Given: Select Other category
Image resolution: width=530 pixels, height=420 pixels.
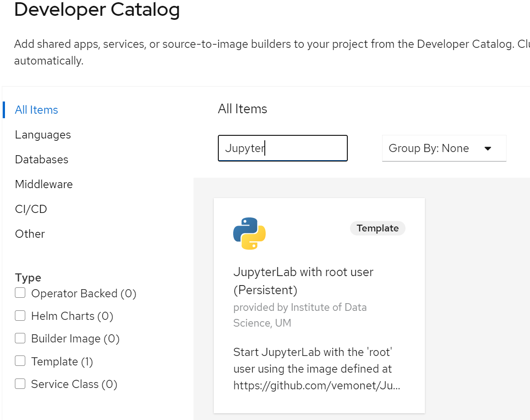Looking at the screenshot, I should (30, 234).
